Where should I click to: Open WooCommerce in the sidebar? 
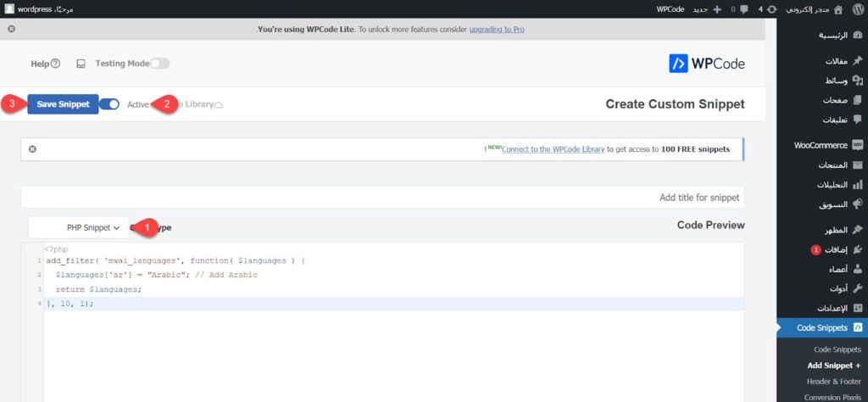tap(821, 145)
